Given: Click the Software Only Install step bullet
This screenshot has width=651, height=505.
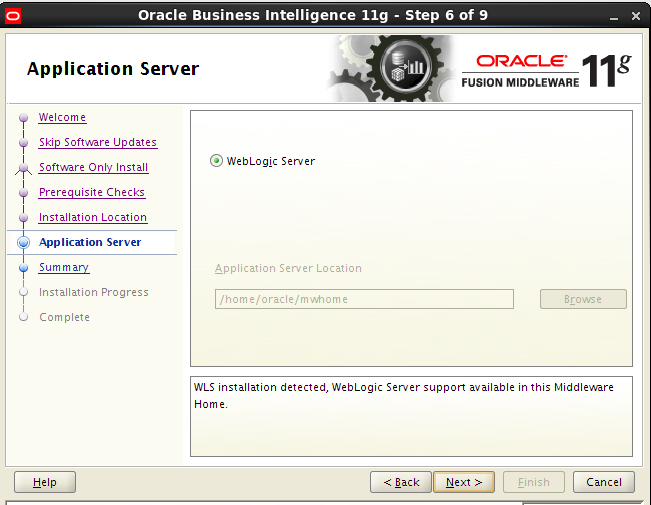Looking at the screenshot, I should (x=24, y=168).
